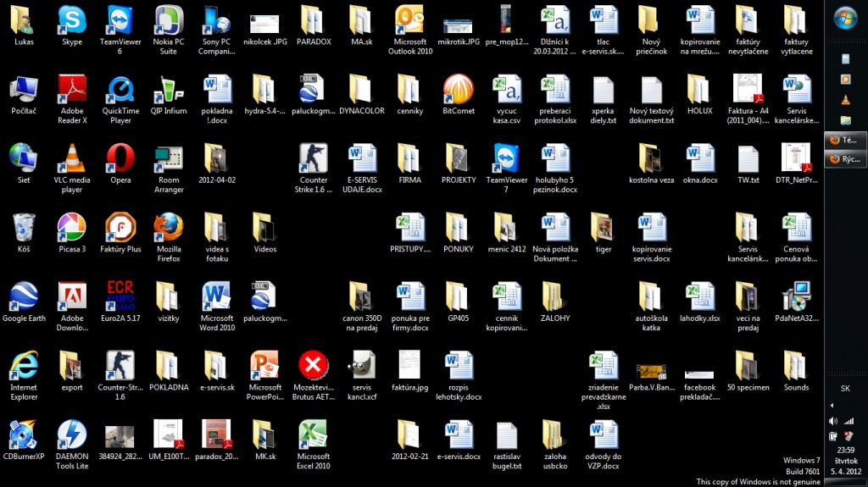This screenshot has height=487, width=868.
Task: Click VLC pinned taskbar icon
Action: pos(845,100)
